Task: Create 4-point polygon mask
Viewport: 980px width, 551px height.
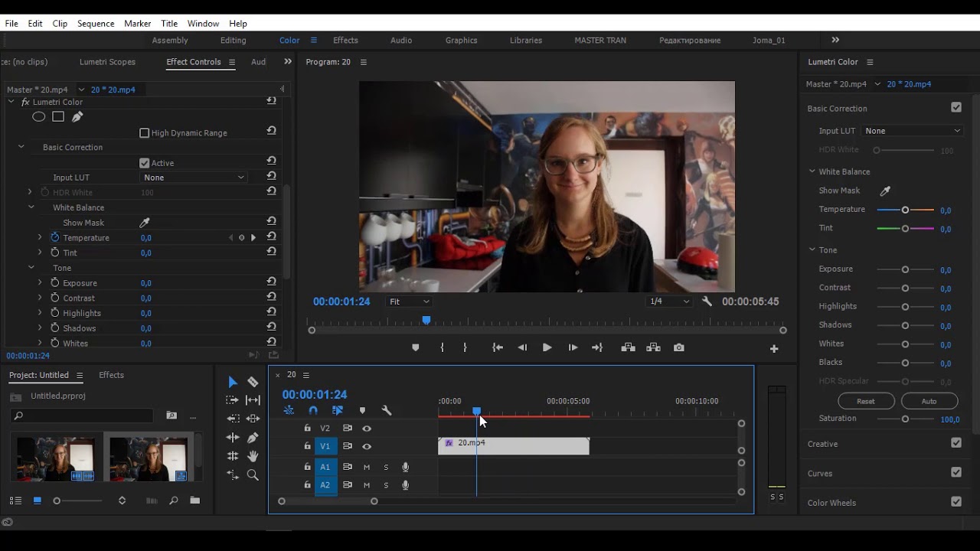Action: click(58, 117)
